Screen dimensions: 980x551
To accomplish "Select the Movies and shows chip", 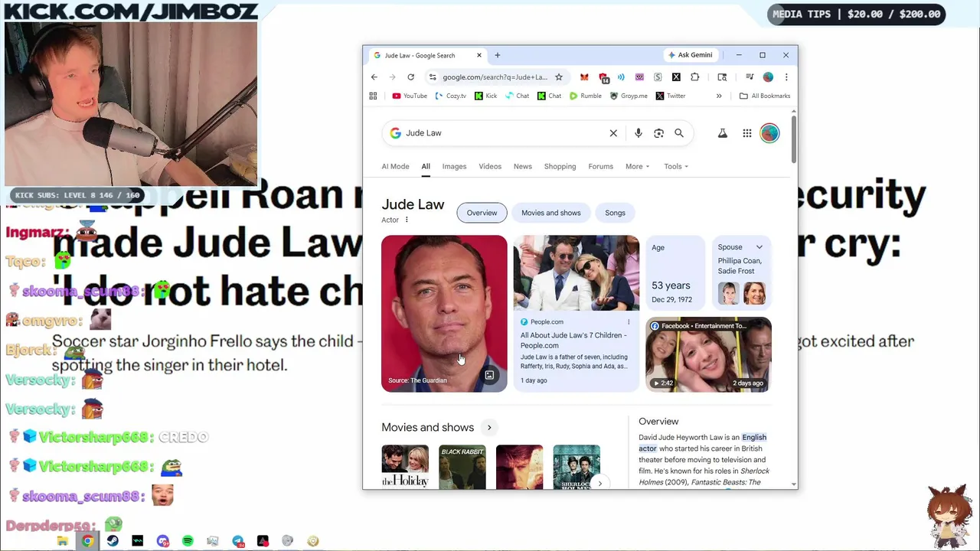I will pyautogui.click(x=551, y=213).
